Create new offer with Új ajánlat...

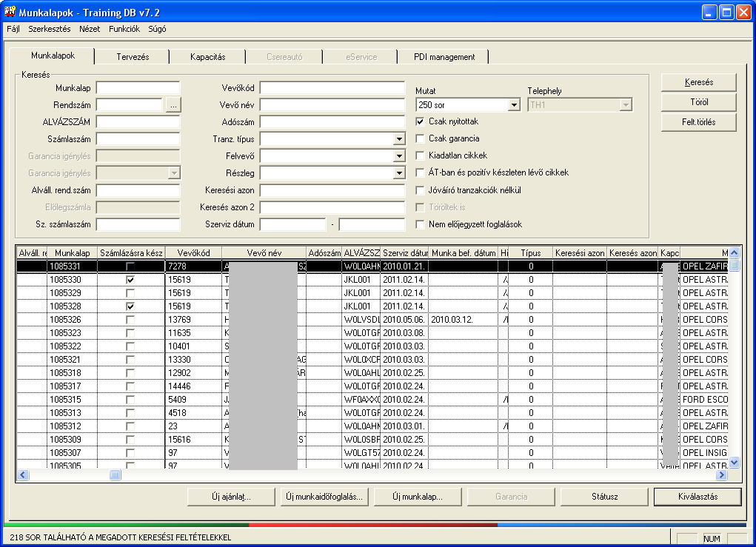pyautogui.click(x=231, y=497)
